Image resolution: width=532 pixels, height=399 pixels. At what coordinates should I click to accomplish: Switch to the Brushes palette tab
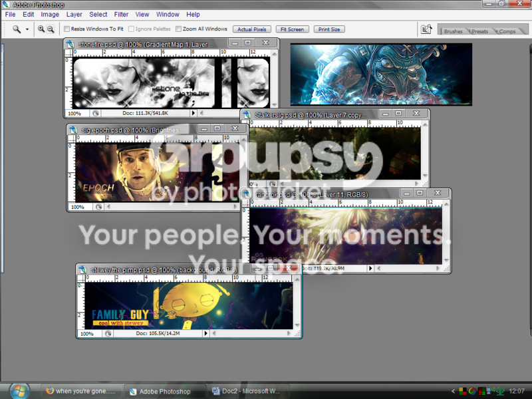453,31
